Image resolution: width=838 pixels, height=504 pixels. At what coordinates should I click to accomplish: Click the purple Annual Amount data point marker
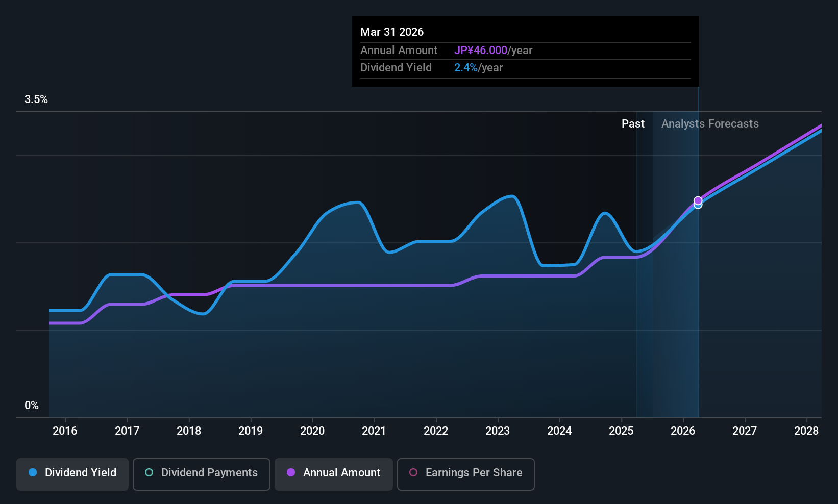tap(698, 200)
